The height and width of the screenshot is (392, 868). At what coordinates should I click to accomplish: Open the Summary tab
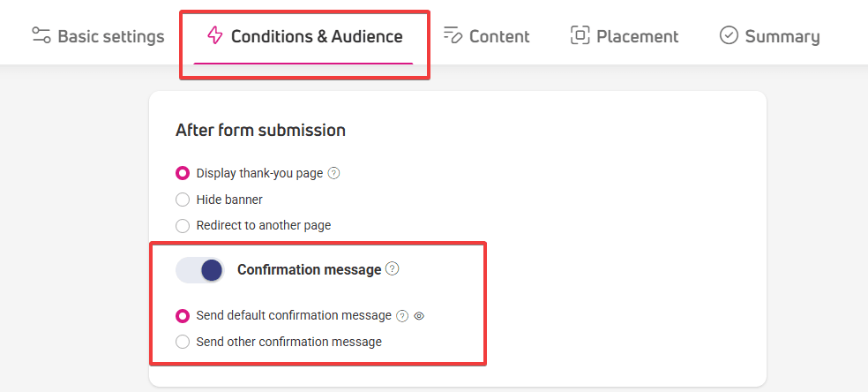coord(769,36)
